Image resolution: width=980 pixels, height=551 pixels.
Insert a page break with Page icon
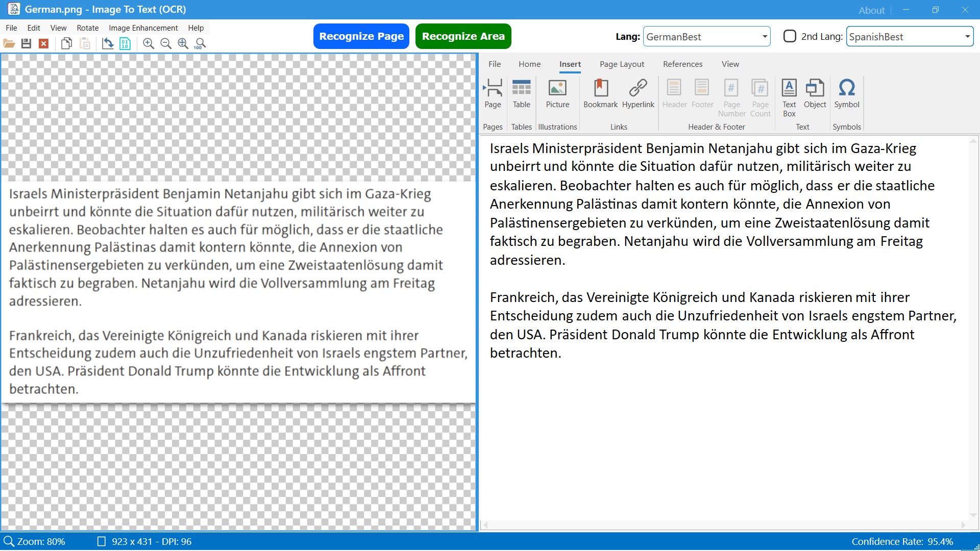(493, 94)
